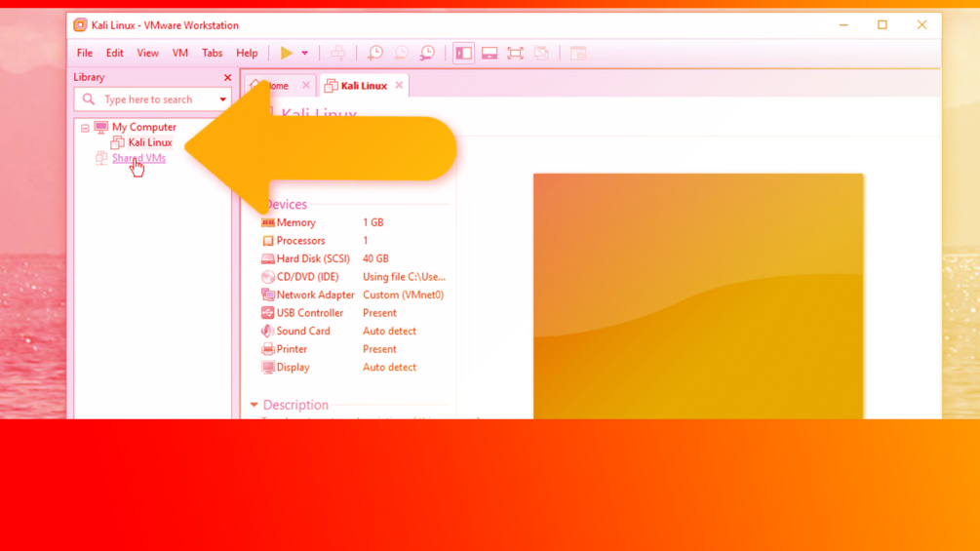Click the VM screen preview thumbnail
Image resolution: width=980 pixels, height=551 pixels.
(x=698, y=296)
